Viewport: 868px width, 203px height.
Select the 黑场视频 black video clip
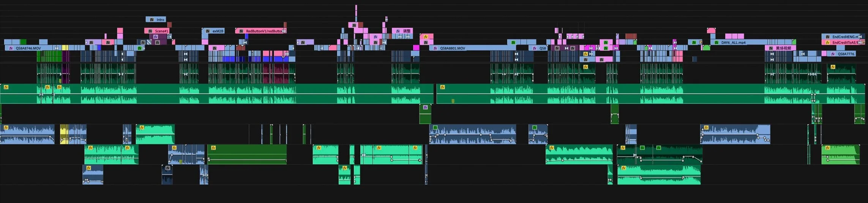click(780, 48)
